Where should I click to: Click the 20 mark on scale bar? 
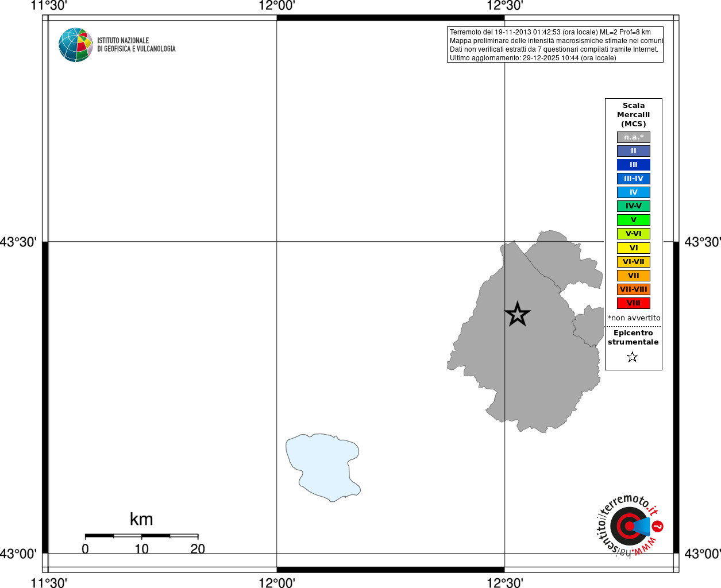click(x=198, y=549)
